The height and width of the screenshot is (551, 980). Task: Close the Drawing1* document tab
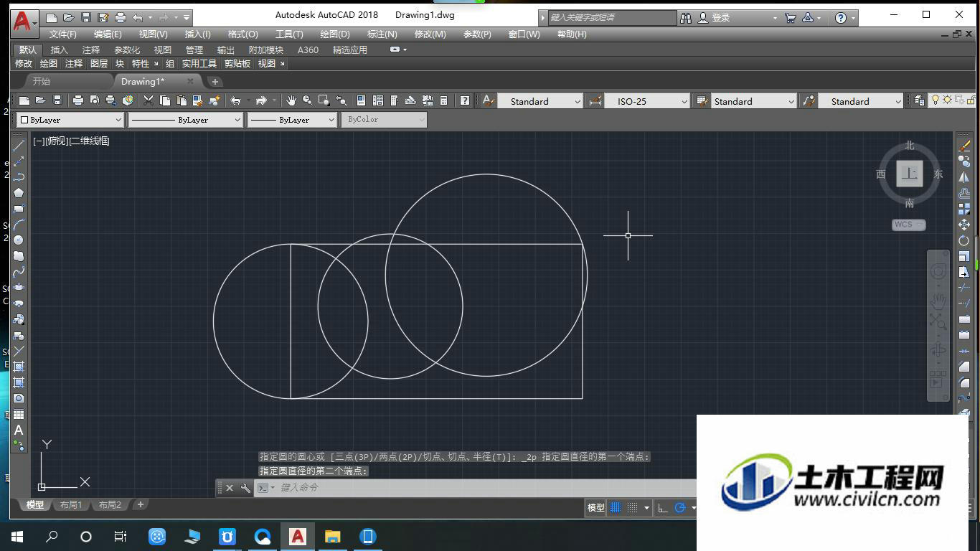pos(190,81)
